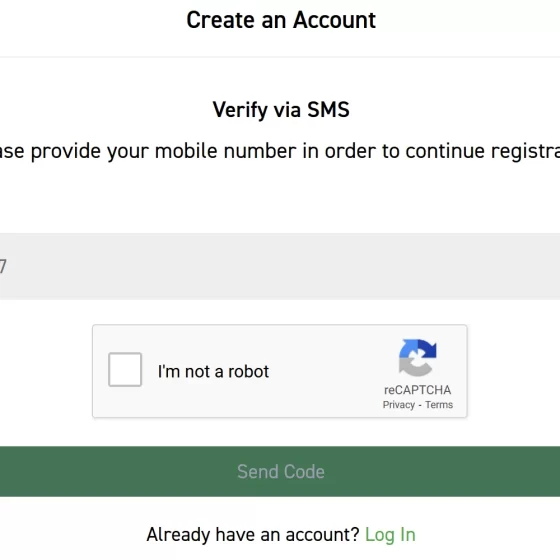Click the Send Code button
Viewport: 560px width, 560px height.
pos(280,471)
